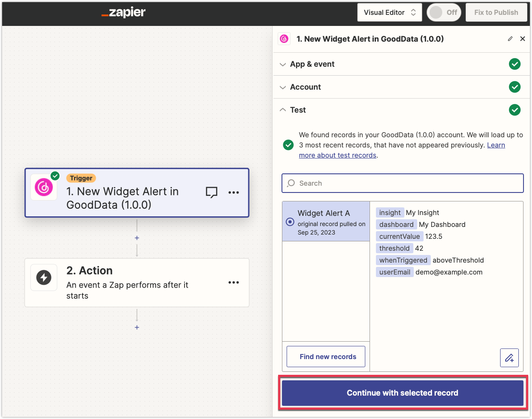The width and height of the screenshot is (532, 419).
Task: Open the comment icon on trigger step
Action: 211,193
